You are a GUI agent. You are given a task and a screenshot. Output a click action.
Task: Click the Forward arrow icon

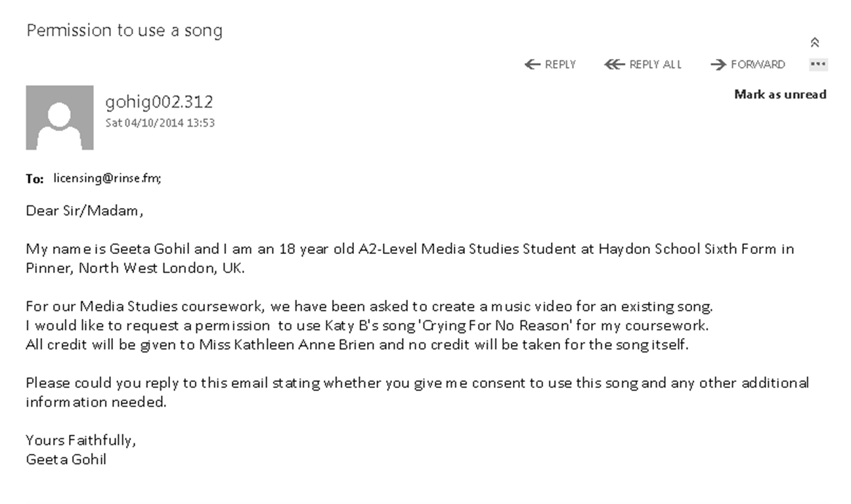(x=718, y=64)
